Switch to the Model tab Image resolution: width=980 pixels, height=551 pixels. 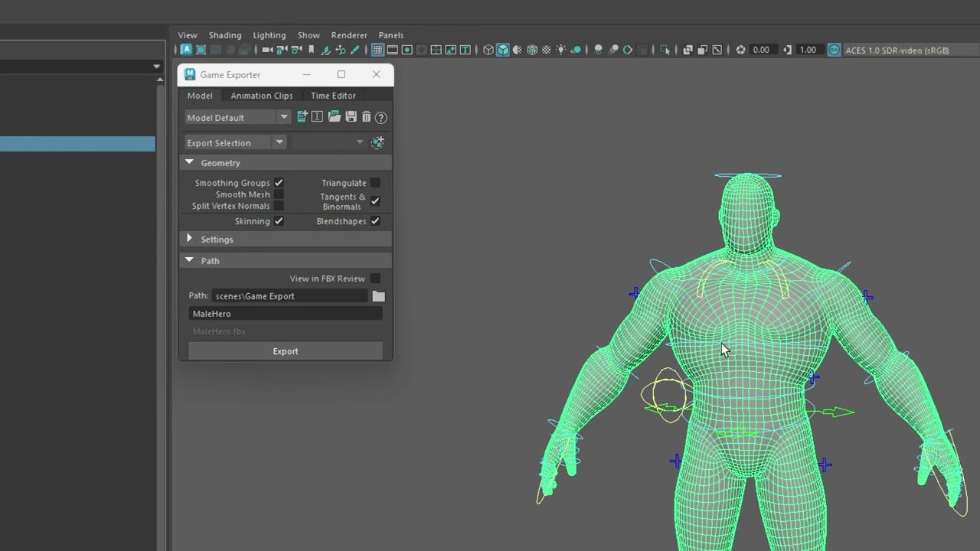point(200,96)
